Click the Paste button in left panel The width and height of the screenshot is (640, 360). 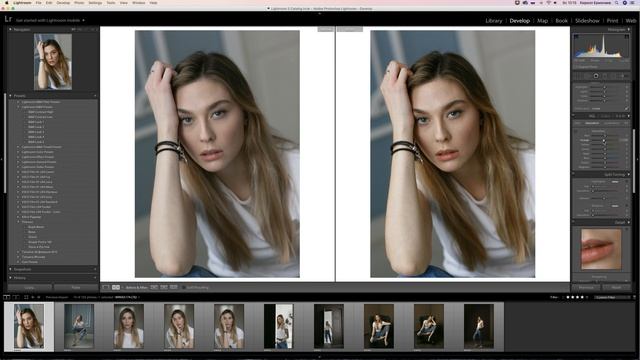(x=76, y=288)
